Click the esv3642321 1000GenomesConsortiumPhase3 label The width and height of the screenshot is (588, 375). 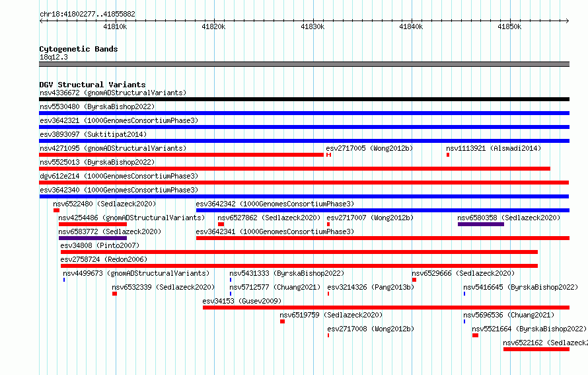click(x=119, y=120)
